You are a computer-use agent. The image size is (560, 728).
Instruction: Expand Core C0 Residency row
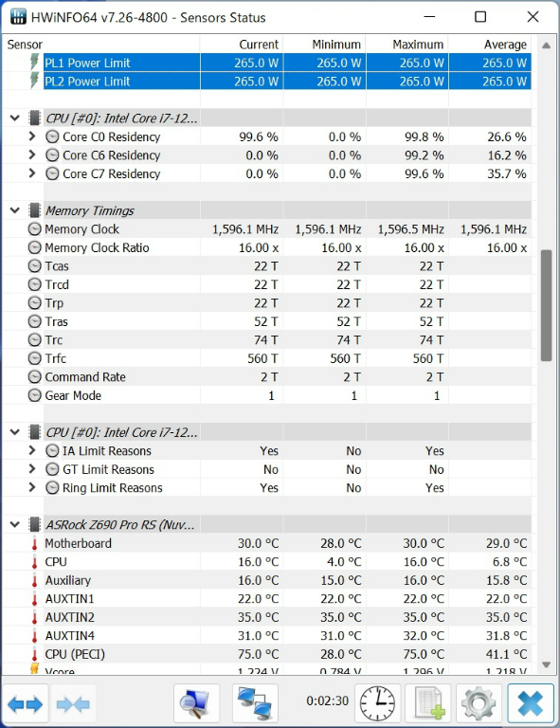31,136
